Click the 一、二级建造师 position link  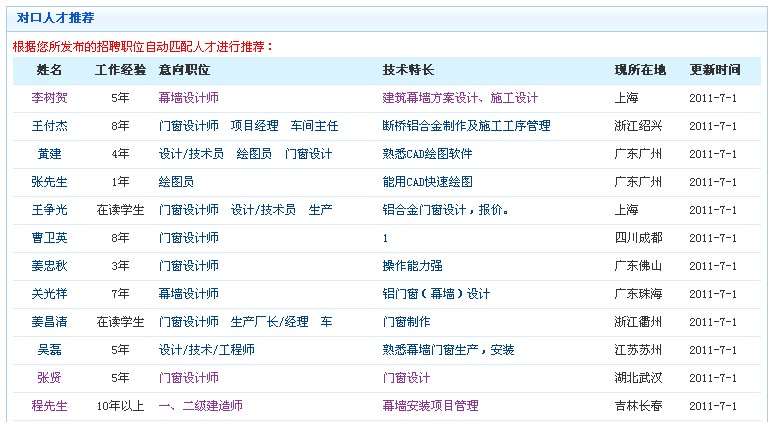click(200, 406)
